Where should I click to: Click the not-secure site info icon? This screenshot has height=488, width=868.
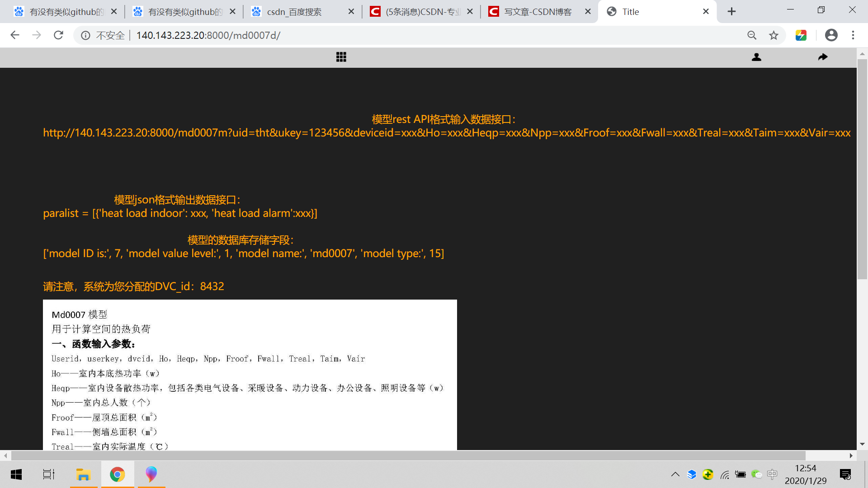85,35
